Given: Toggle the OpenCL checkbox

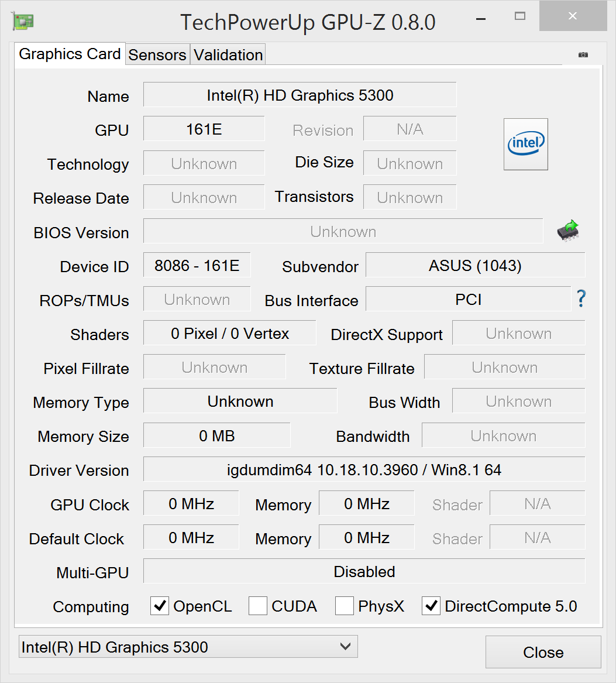Looking at the screenshot, I should [160, 606].
